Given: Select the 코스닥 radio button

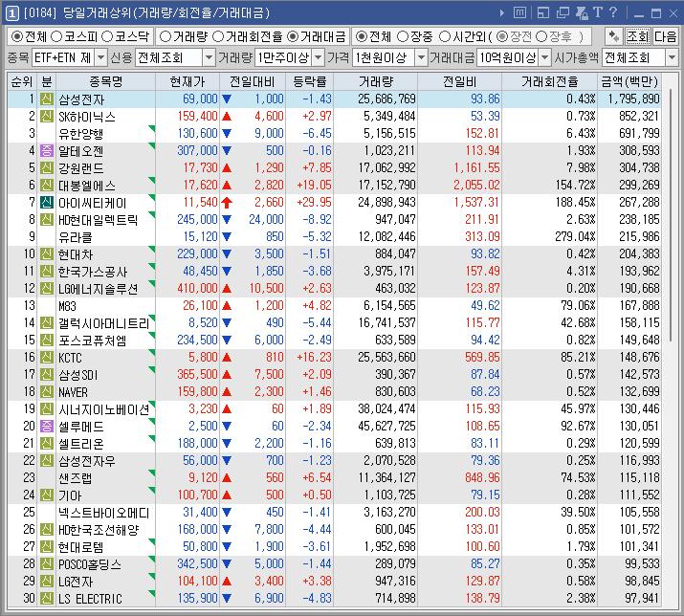Looking at the screenshot, I should coord(107,36).
